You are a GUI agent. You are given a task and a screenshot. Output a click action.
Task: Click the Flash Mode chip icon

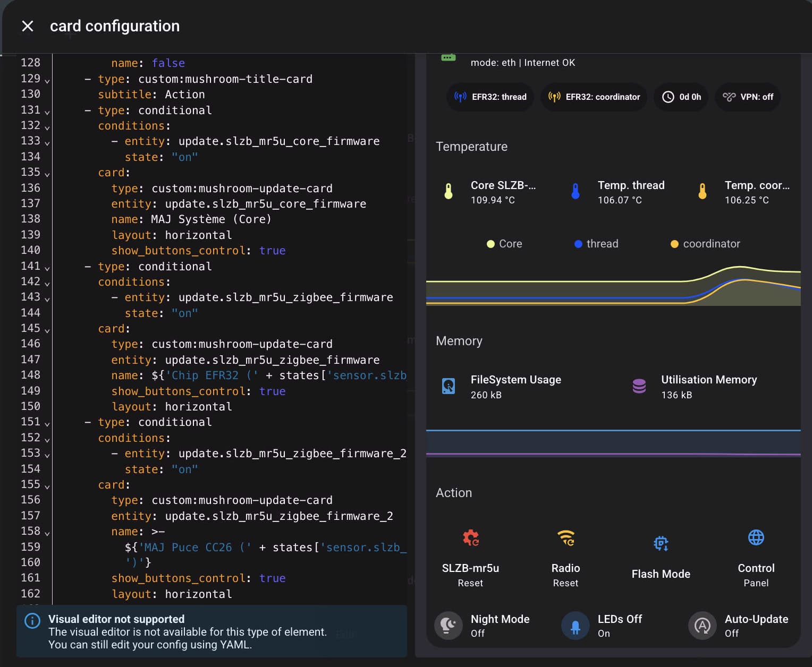661,543
